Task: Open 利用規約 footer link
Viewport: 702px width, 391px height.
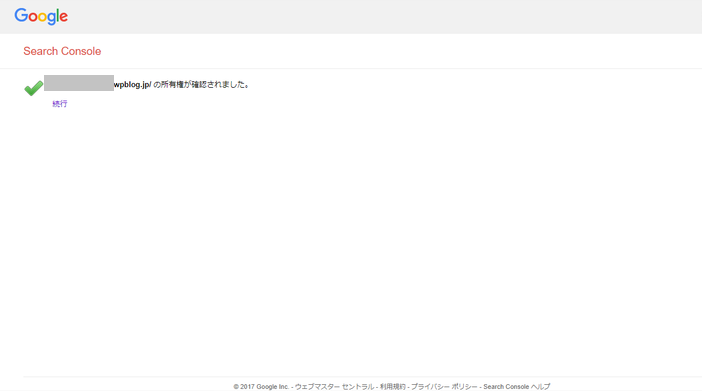Action: [393, 387]
